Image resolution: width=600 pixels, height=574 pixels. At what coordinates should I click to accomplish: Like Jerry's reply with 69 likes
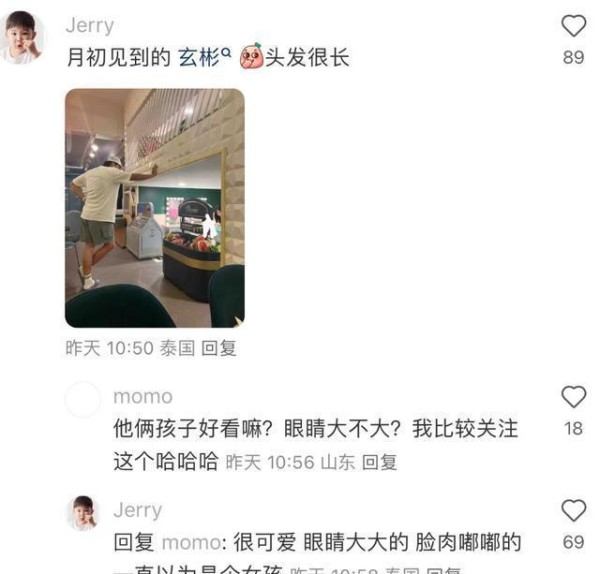[574, 510]
